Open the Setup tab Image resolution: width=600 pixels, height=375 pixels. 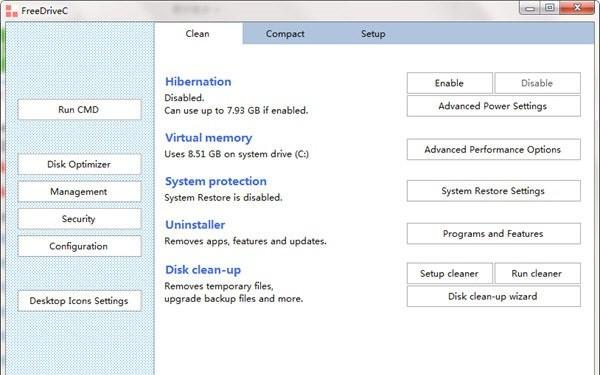(x=373, y=34)
